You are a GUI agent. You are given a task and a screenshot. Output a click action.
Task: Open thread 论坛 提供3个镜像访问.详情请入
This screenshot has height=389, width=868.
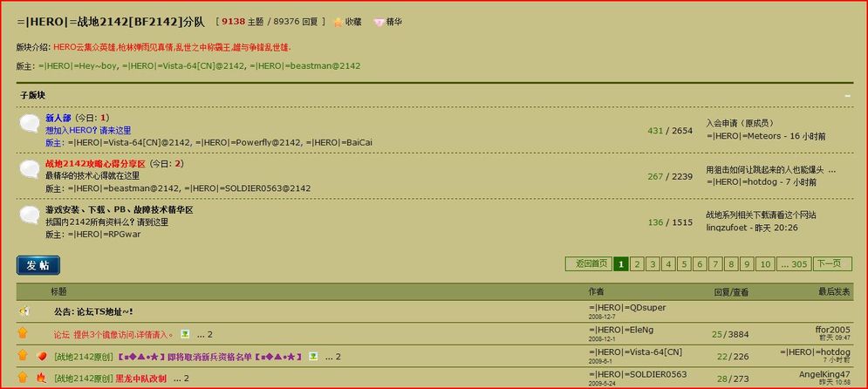114,334
